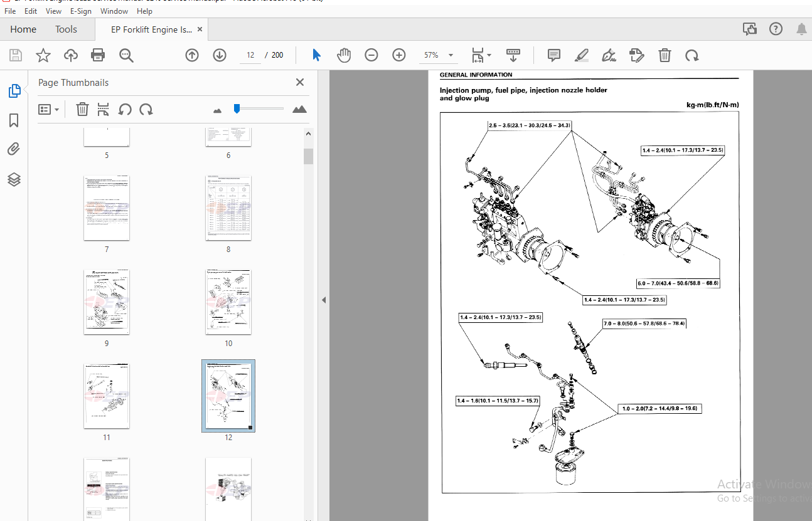Screen dimensions: 812x521
Task: Click the Save file icon
Action: pyautogui.click(x=16, y=55)
